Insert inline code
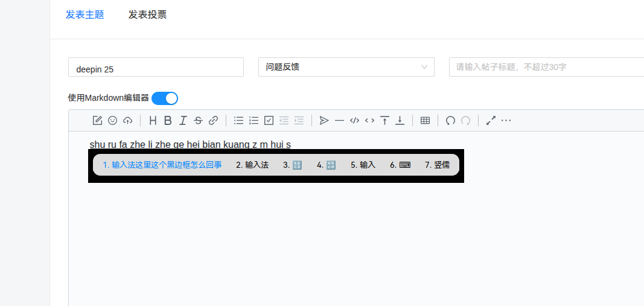 tap(369, 120)
